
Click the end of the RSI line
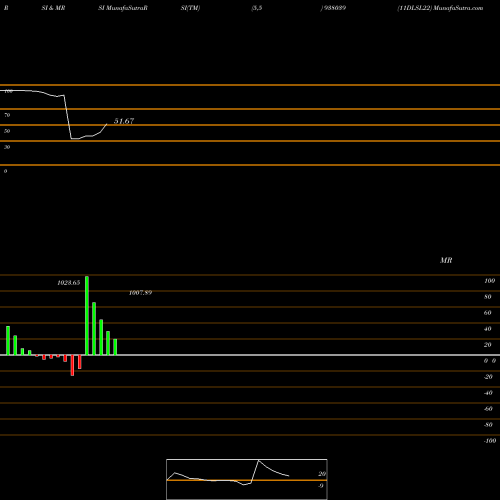pos(107,124)
